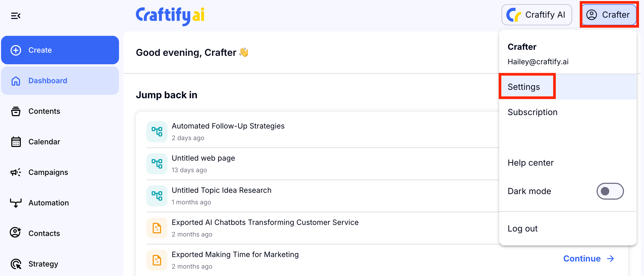Go to Campaigns megaphone icon
644x276 pixels.
coord(16,172)
